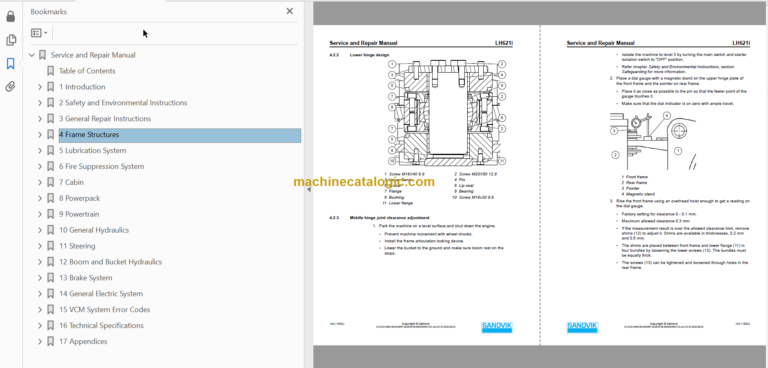
Task: Click bookmark icon beside 16 Technical Specifications
Action: (50, 326)
